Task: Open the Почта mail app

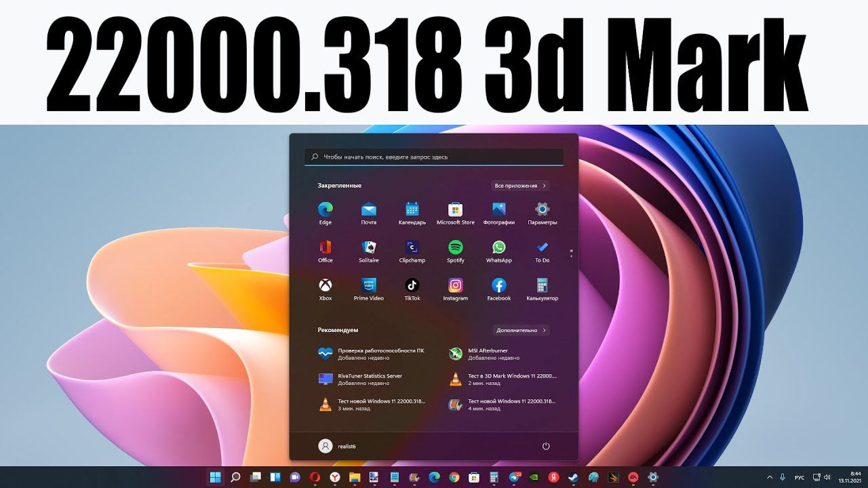Action: click(x=369, y=213)
